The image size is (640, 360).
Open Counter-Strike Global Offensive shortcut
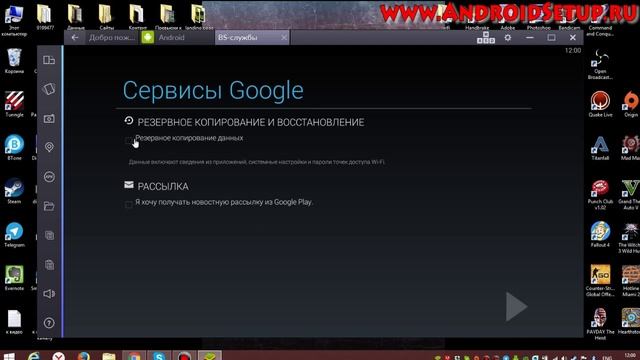tap(600, 280)
